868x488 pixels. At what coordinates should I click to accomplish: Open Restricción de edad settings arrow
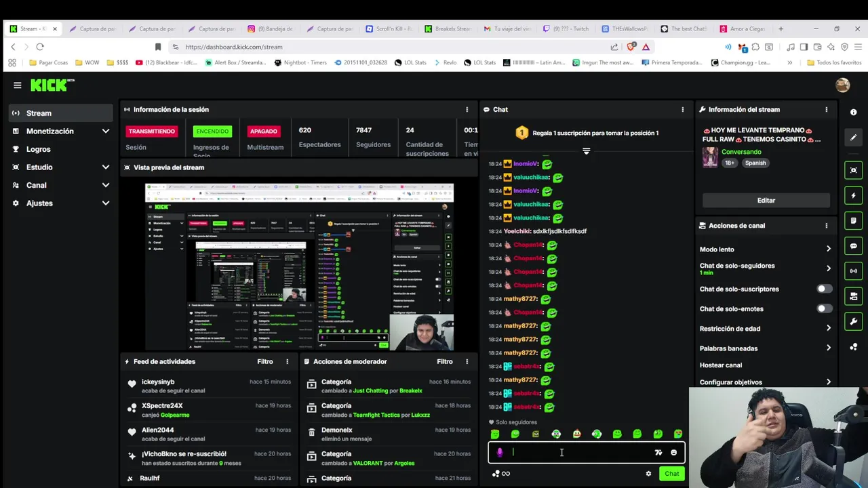pos(828,328)
